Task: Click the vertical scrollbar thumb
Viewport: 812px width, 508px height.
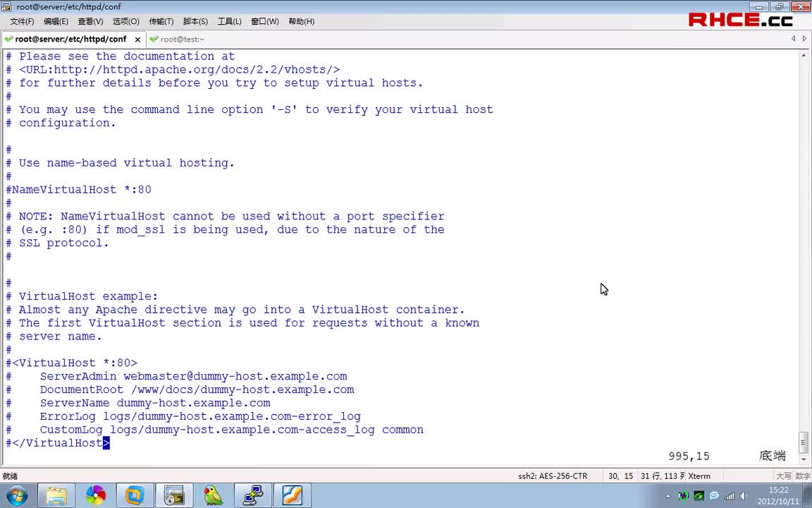Action: (804, 442)
